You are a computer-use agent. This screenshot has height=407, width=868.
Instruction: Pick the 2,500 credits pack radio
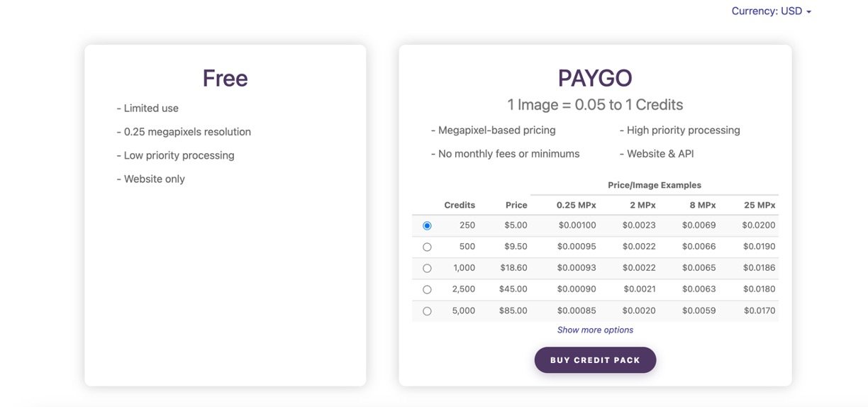coord(427,289)
